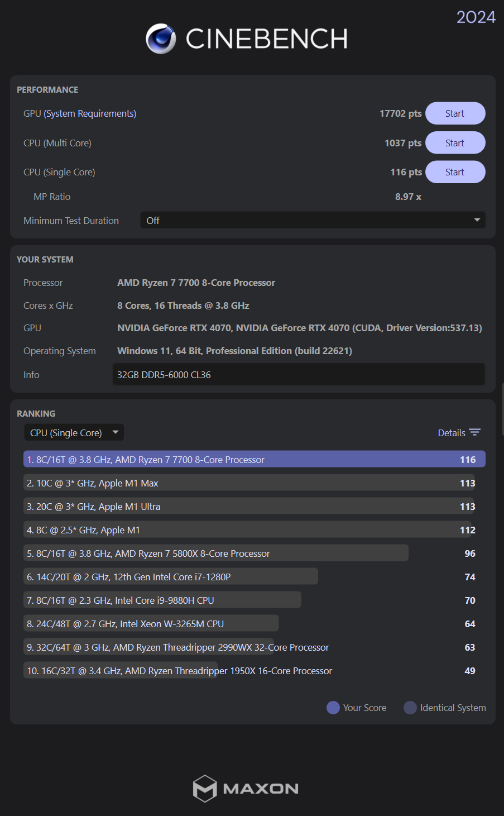The height and width of the screenshot is (816, 504).
Task: Select ranking row 10 Threadripper 1950X
Action: (255, 671)
